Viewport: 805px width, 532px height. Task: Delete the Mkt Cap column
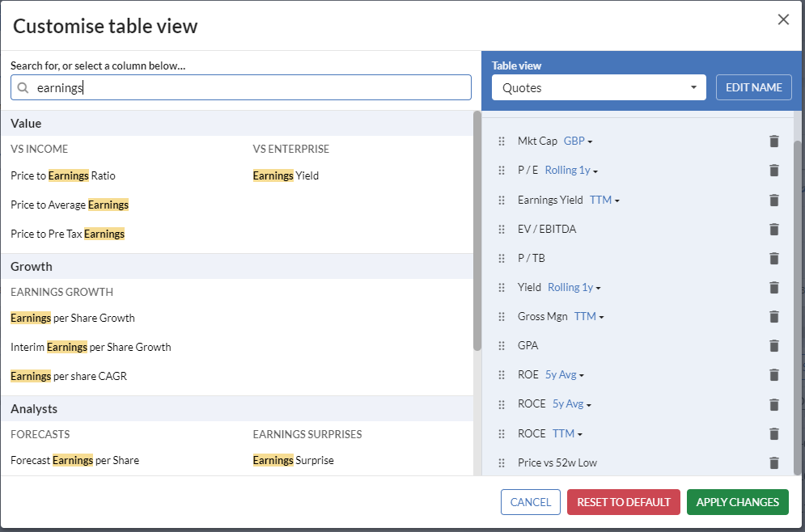(x=774, y=141)
